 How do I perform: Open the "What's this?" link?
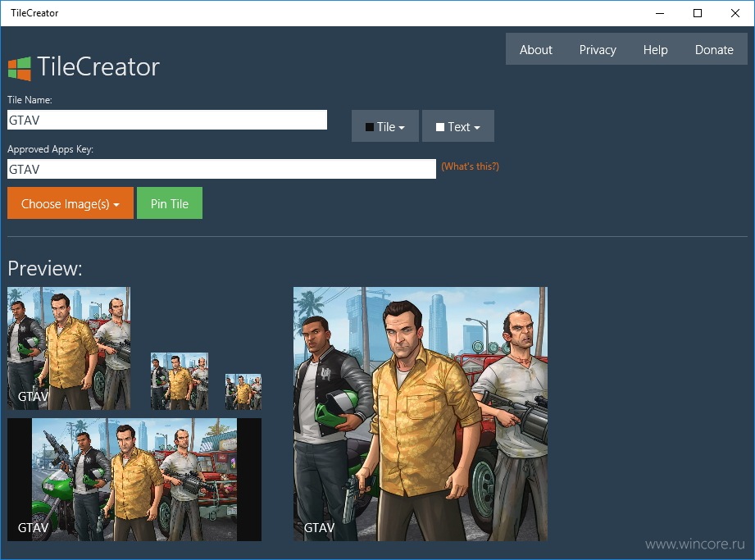point(470,166)
